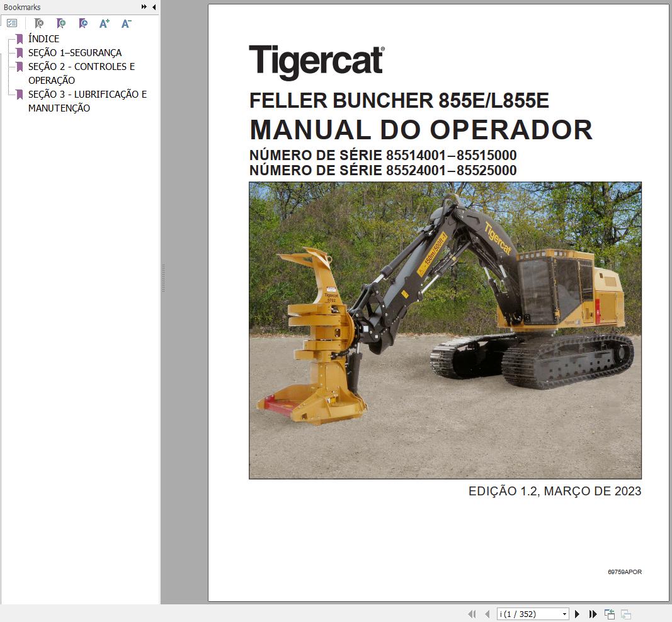Open the page number dropdown
Image resolution: width=672 pixels, height=622 pixels.
[563, 613]
